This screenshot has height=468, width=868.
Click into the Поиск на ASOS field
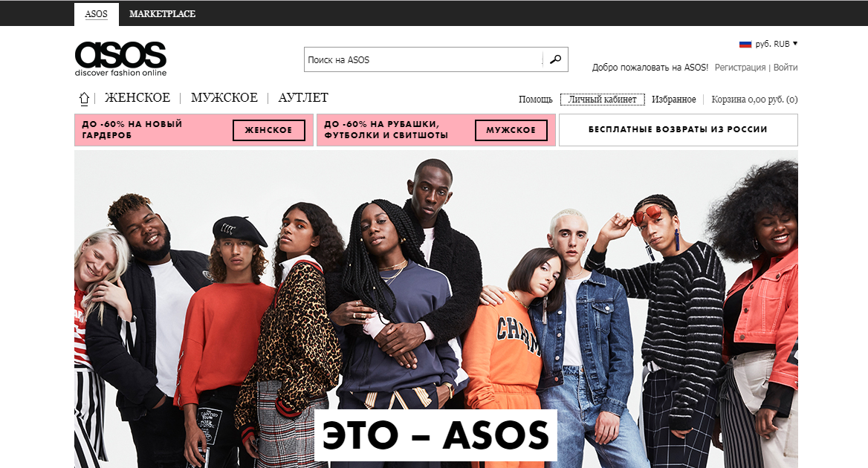tap(424, 59)
